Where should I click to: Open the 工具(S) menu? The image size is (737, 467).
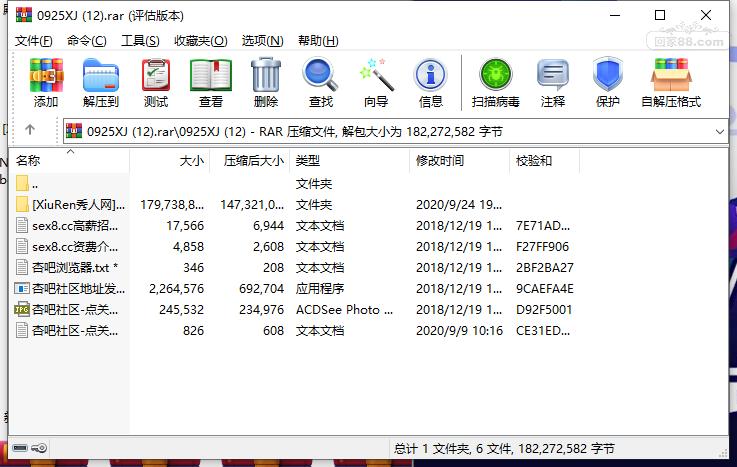pos(140,41)
